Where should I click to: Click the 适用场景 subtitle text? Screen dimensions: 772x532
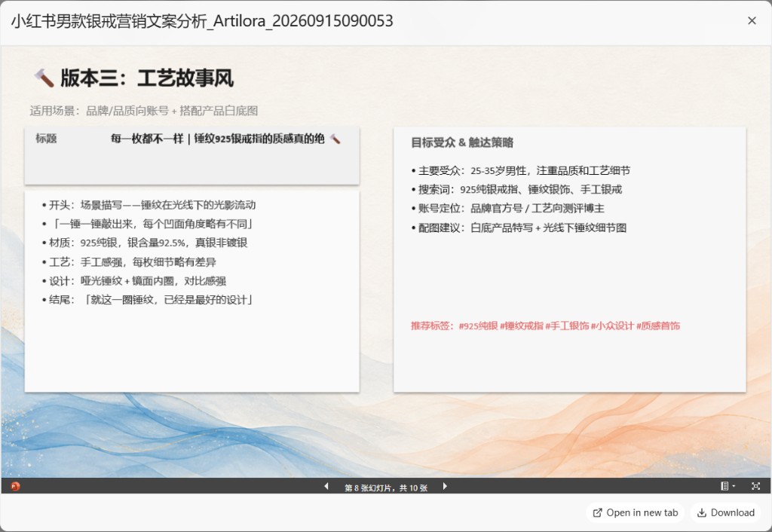144,111
